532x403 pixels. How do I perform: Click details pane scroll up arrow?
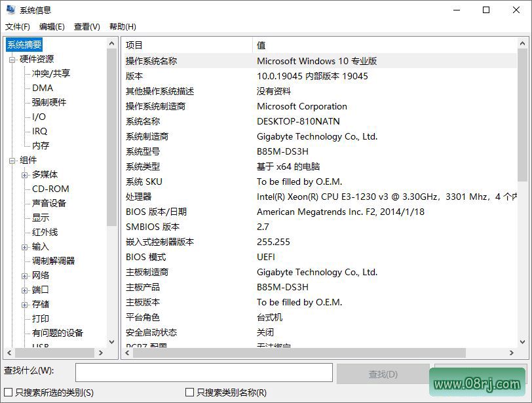[523, 43]
